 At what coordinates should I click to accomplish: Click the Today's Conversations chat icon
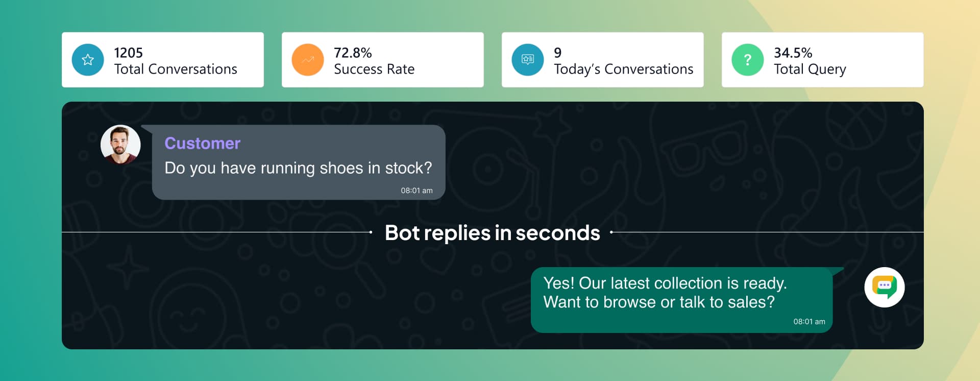(x=528, y=60)
